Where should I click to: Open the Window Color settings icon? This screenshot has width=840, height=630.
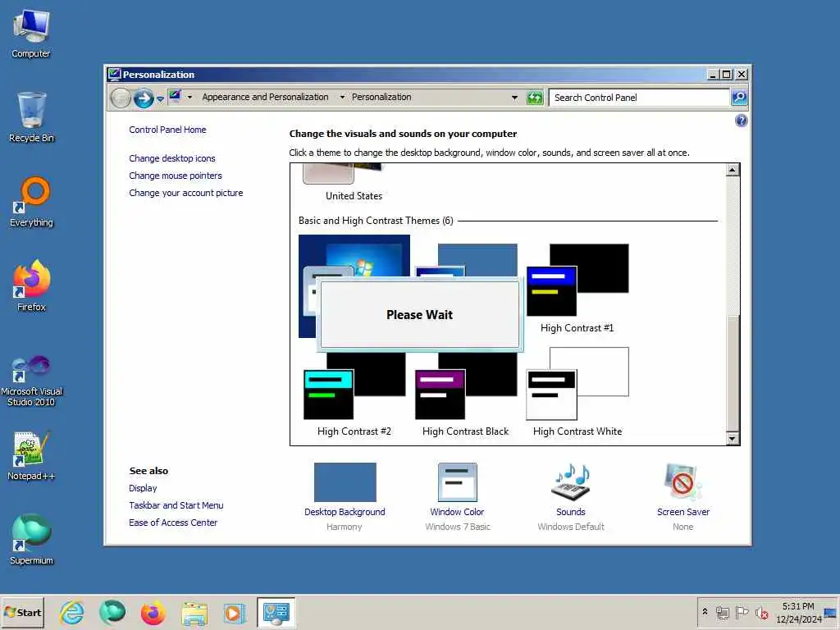click(457, 482)
